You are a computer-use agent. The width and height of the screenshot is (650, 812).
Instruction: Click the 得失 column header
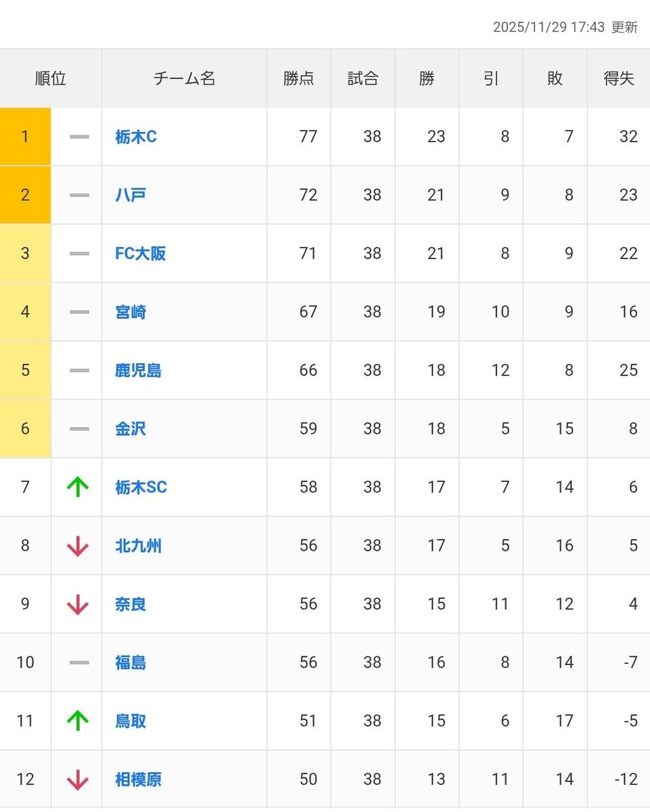[619, 78]
